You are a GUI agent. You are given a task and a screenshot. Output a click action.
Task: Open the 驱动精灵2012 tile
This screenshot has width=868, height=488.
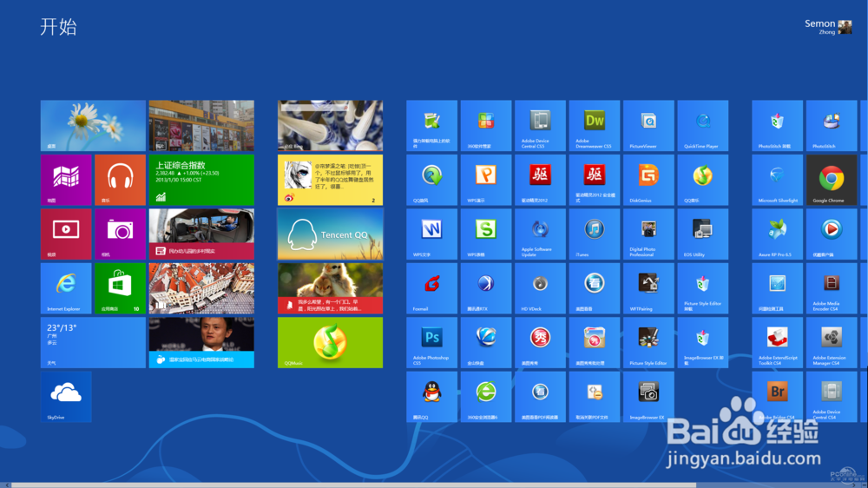click(540, 180)
